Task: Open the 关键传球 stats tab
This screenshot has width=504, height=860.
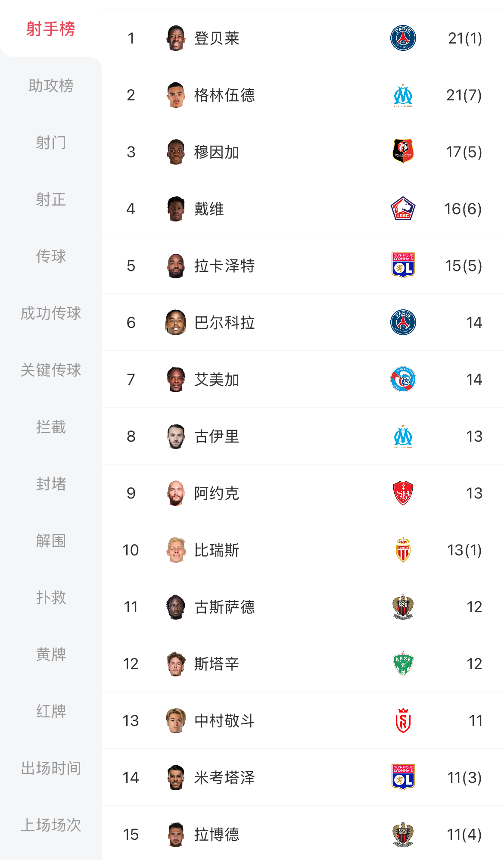Action: tap(51, 370)
